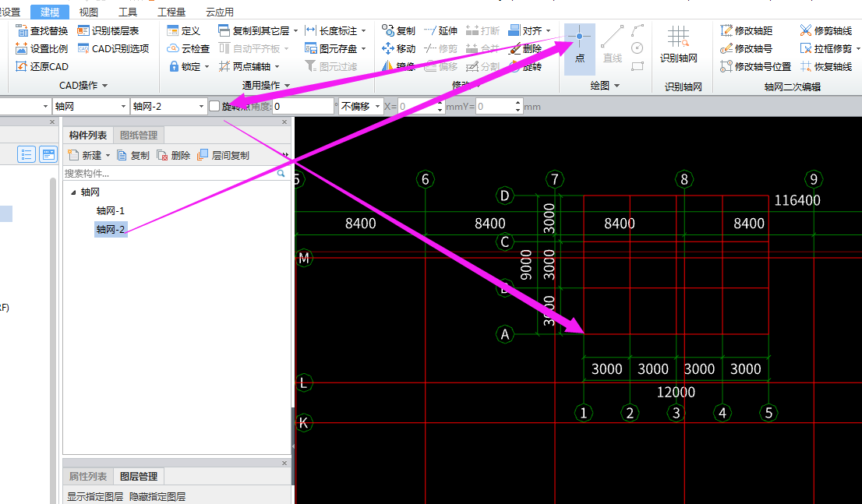
Task: Select 两点辅轴 auxiliary axis tool
Action: coord(245,66)
